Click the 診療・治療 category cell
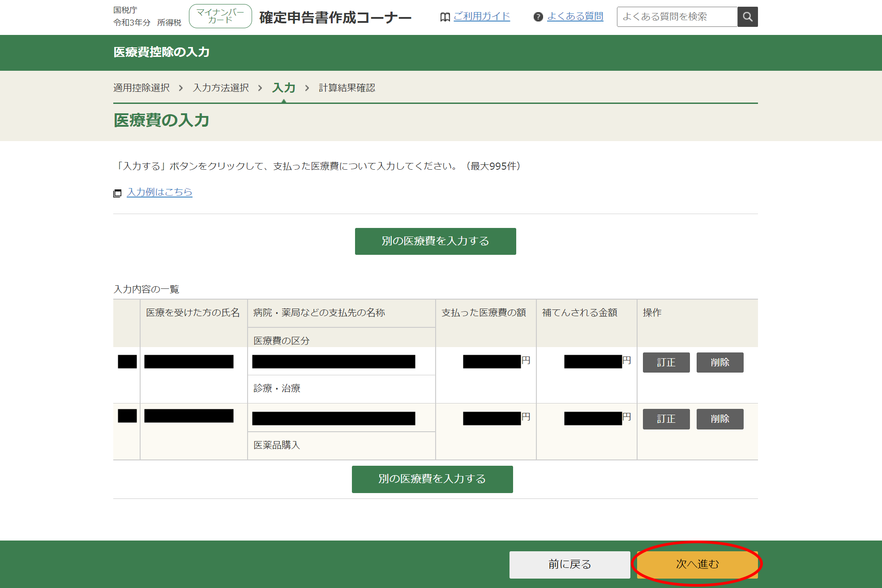The image size is (882, 588). pos(341,389)
